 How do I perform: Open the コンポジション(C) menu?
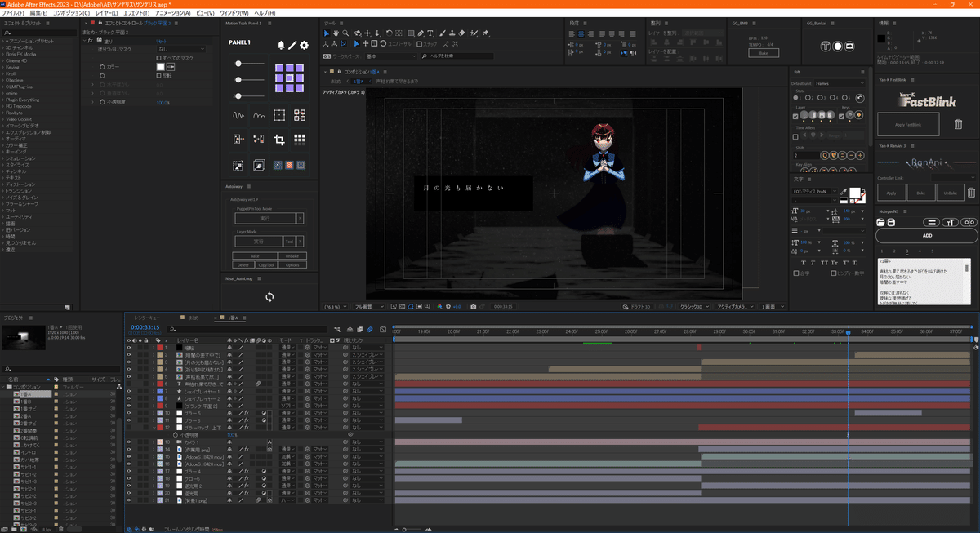tap(72, 14)
